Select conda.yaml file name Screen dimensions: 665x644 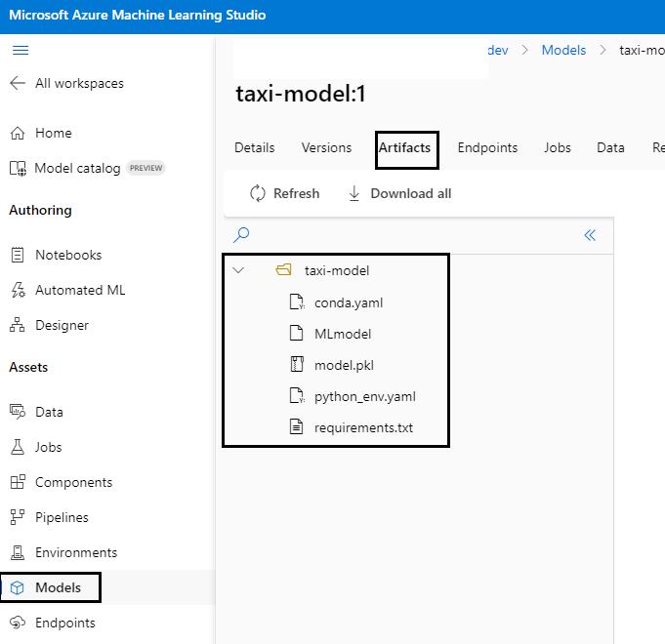pyautogui.click(x=349, y=302)
